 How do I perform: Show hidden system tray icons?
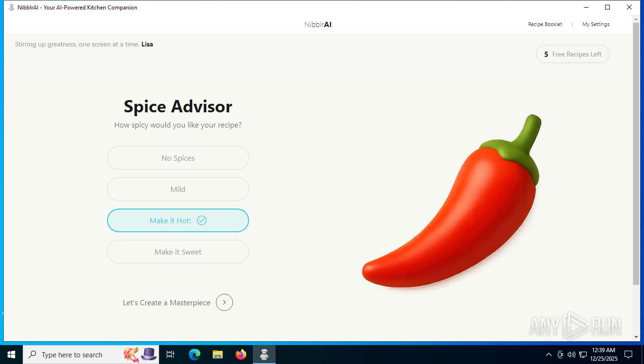coord(549,355)
